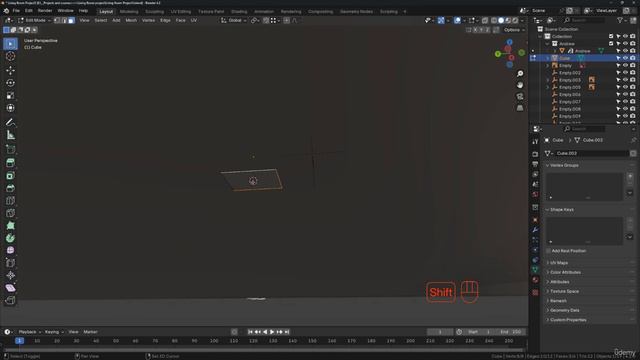
Task: Select the Add Cube tool
Action: [x=10, y=149]
